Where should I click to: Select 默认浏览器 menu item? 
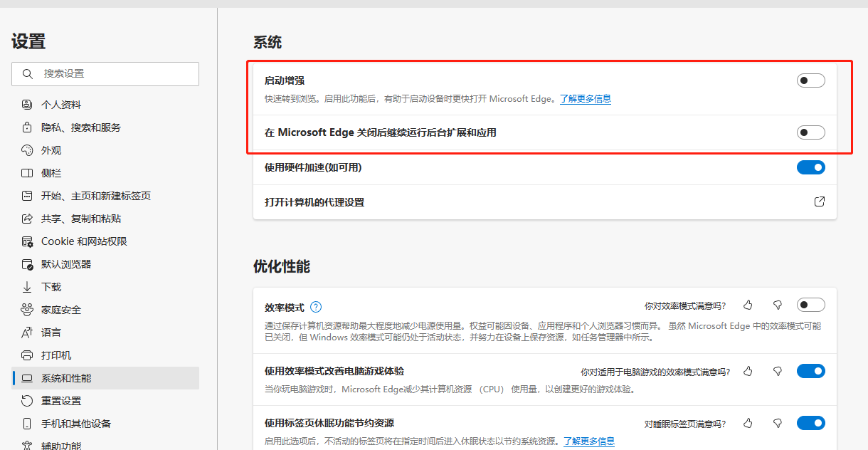(x=105, y=264)
